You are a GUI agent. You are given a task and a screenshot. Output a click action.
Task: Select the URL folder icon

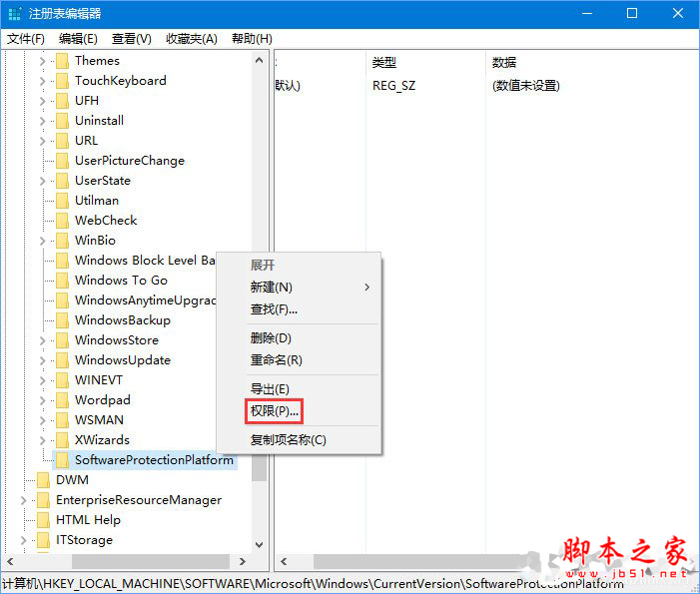[x=63, y=141]
